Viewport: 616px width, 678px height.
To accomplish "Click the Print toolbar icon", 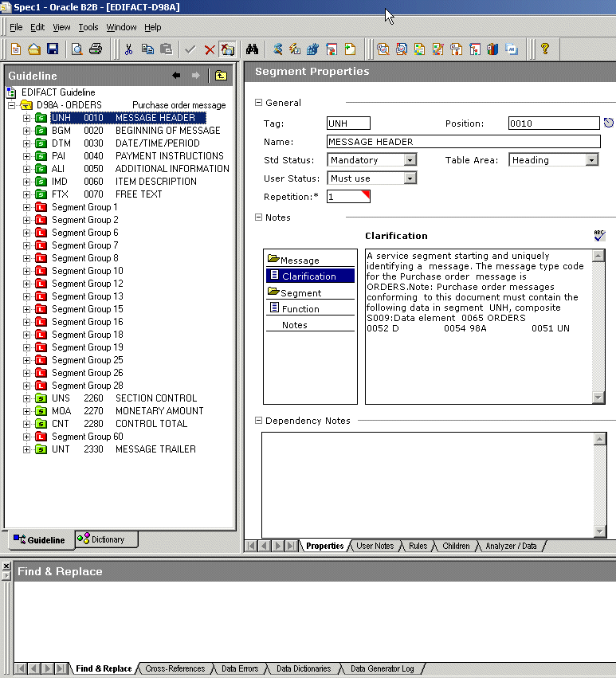I will [x=96, y=49].
